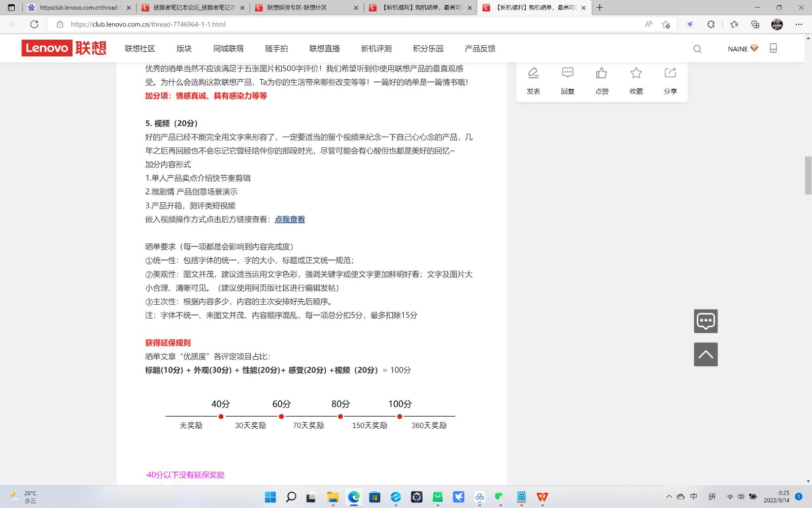This screenshot has width=812, height=508.
Task: Open WPS Office from taskbar
Action: (543, 497)
